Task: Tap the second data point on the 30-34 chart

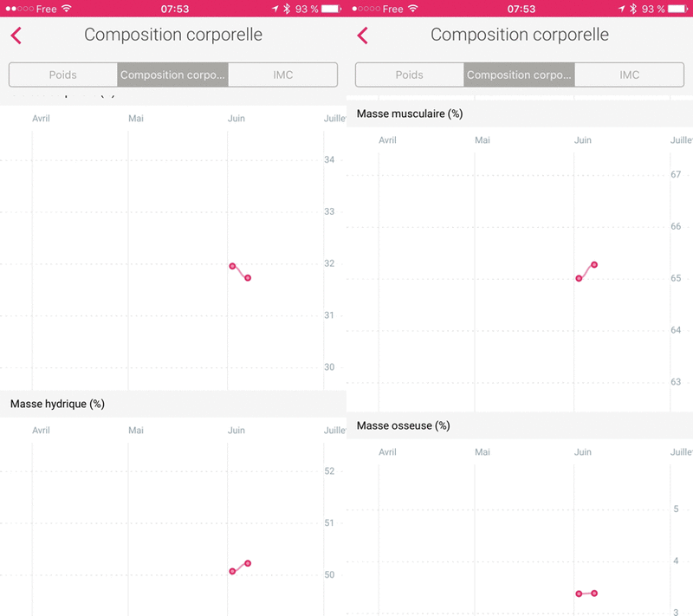Action: point(248,278)
